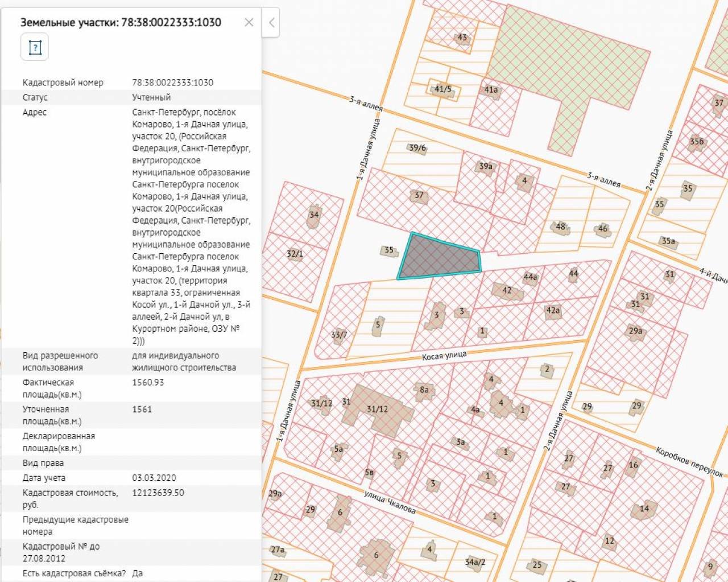
Task: Click building marker 39a on map
Action: 485,167
